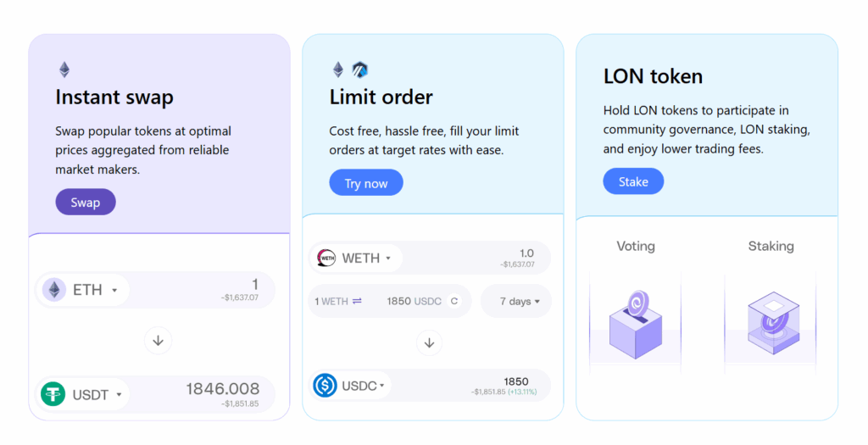Screen dimensions: 868x445
Task: Toggle direction arrow in Limit order panel
Action: pos(429,342)
